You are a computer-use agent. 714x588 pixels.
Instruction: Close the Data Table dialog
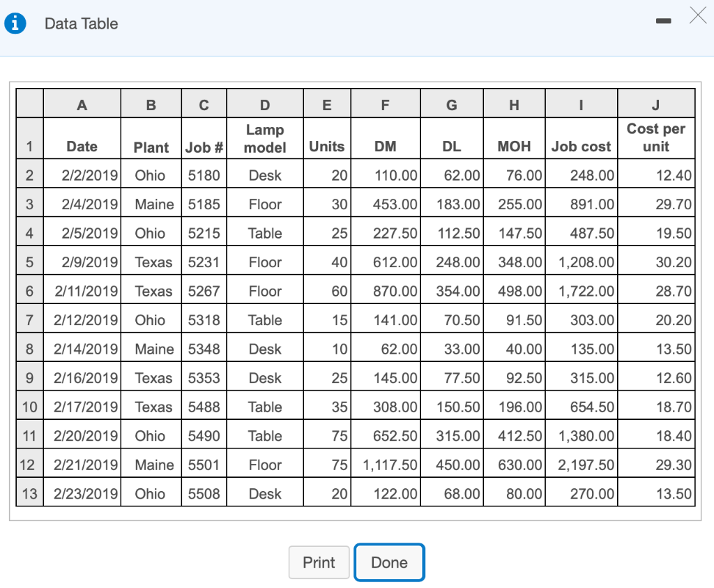pos(697,15)
